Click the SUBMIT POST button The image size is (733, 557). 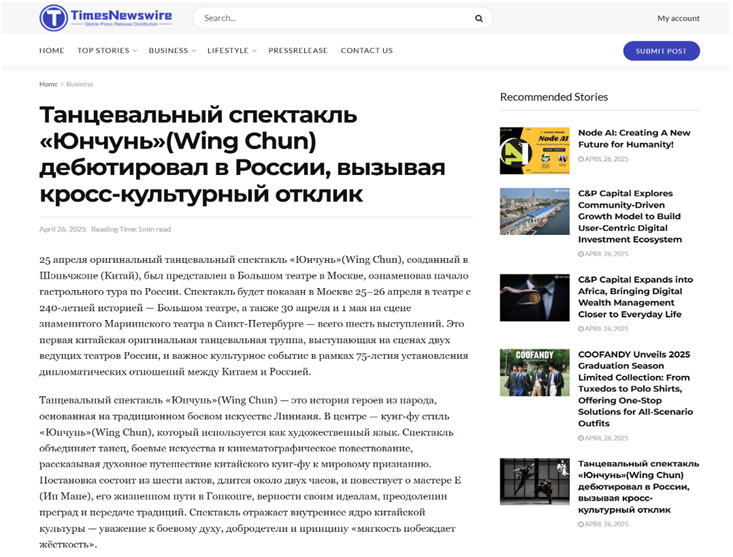[x=661, y=51]
